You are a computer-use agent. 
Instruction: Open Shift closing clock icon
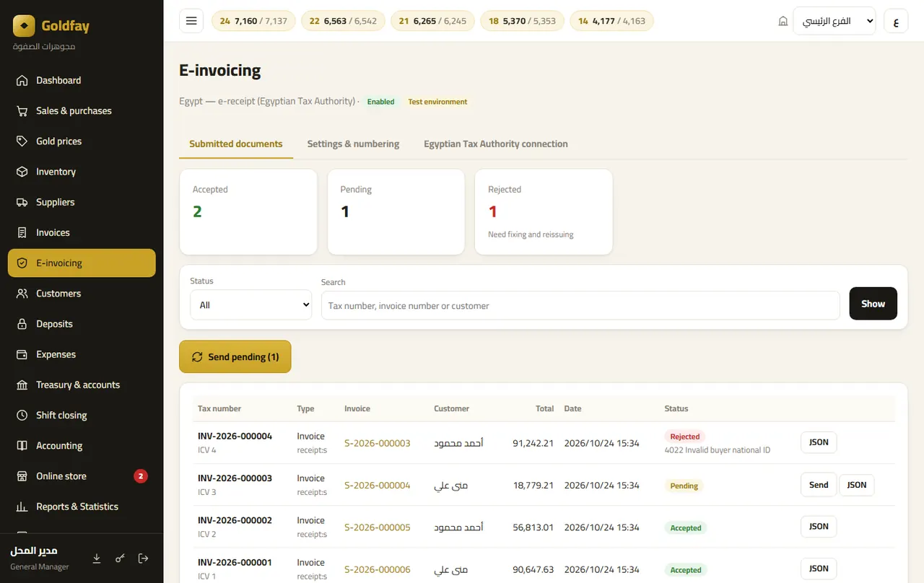[x=22, y=416]
